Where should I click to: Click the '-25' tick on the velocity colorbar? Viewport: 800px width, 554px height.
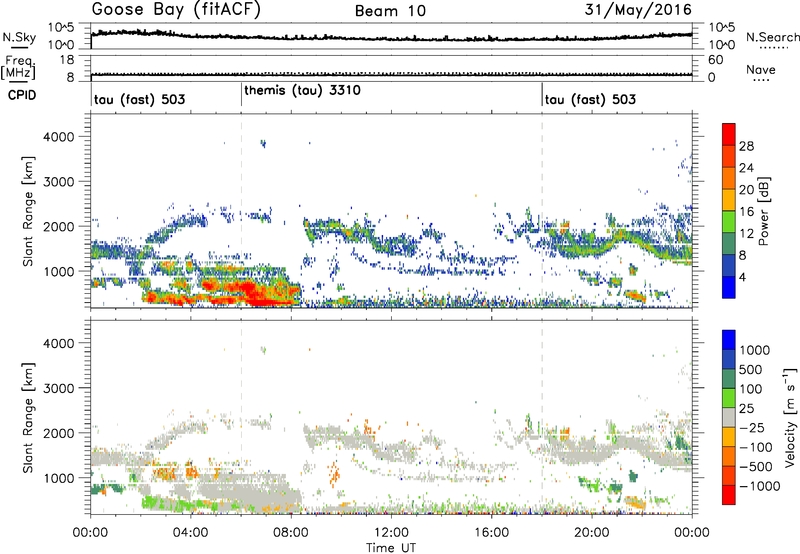tap(752, 428)
